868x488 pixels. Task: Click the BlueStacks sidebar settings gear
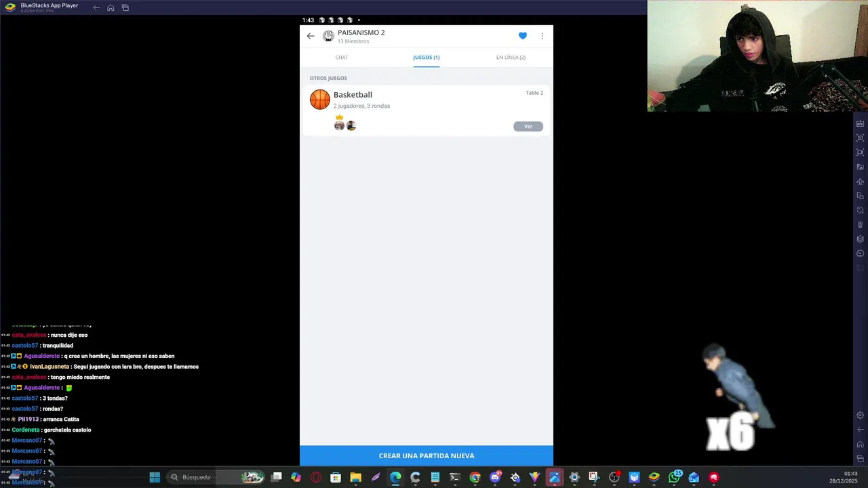pyautogui.click(x=861, y=415)
